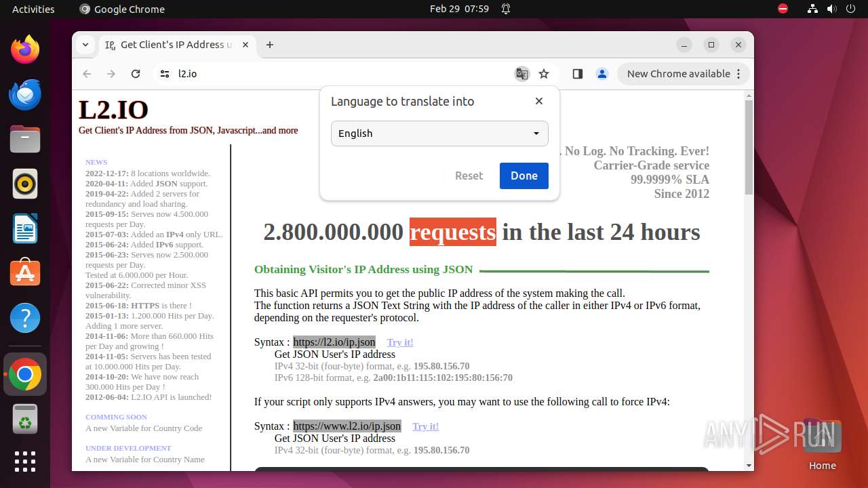Image resolution: width=868 pixels, height=488 pixels.
Task: Click the 2015-06-18 HTTPS is there entry
Action: [x=138, y=306]
